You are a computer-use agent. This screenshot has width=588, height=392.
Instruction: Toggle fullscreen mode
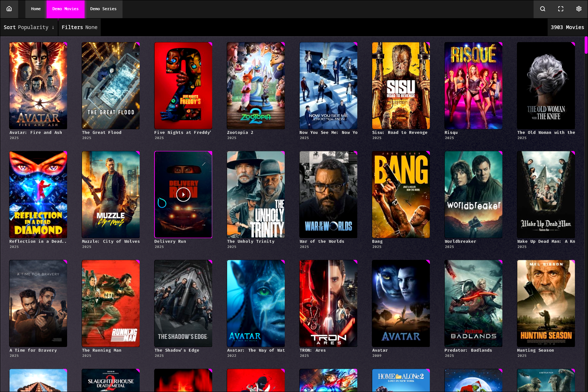(560, 9)
